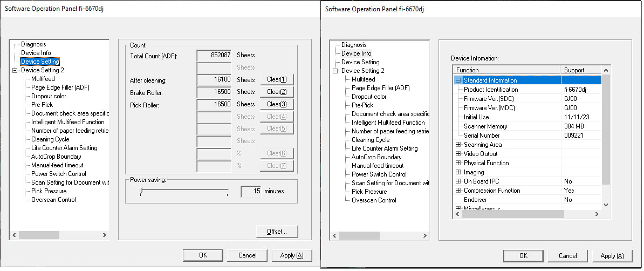
Task: Collapse the Standard Information node
Action: pos(458,80)
